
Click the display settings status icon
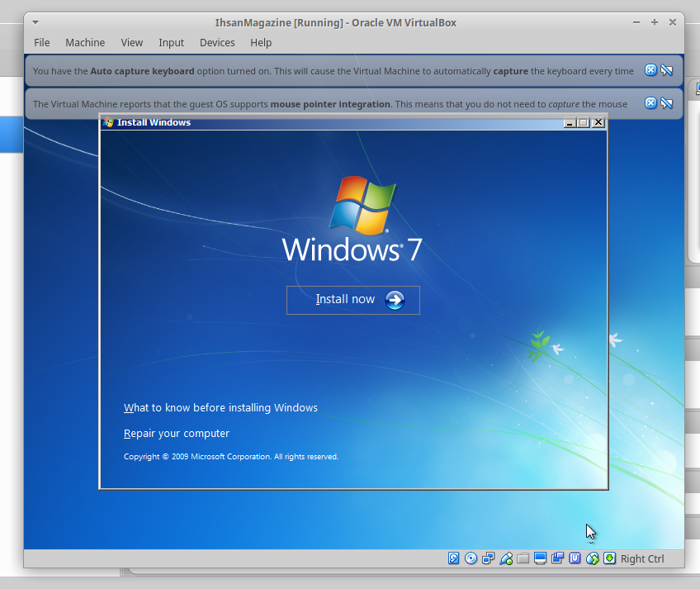[540, 558]
